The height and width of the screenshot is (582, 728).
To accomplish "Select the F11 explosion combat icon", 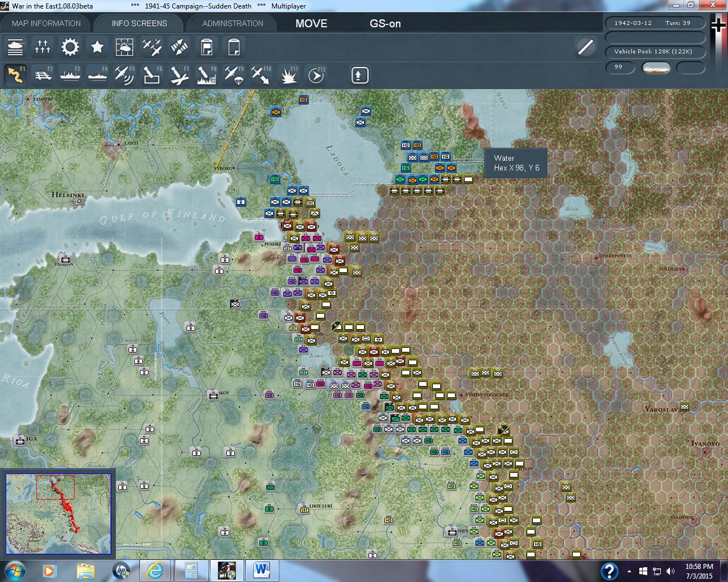I will (x=289, y=75).
